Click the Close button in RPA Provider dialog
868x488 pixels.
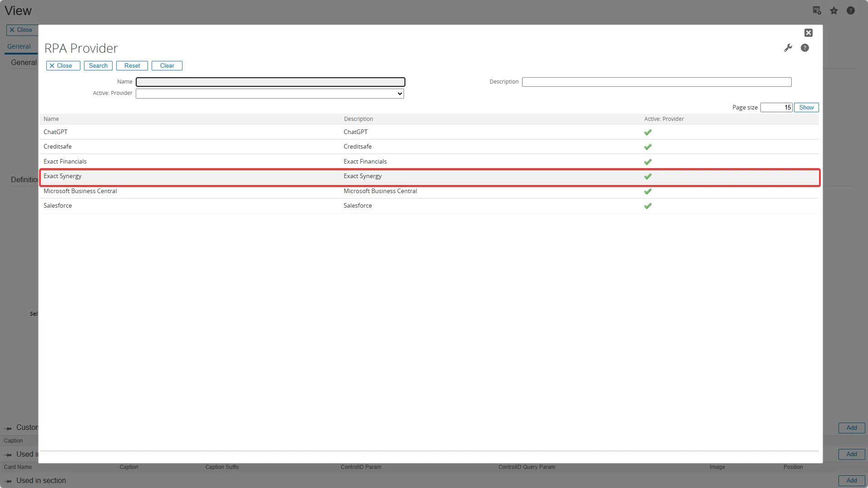[63, 66]
